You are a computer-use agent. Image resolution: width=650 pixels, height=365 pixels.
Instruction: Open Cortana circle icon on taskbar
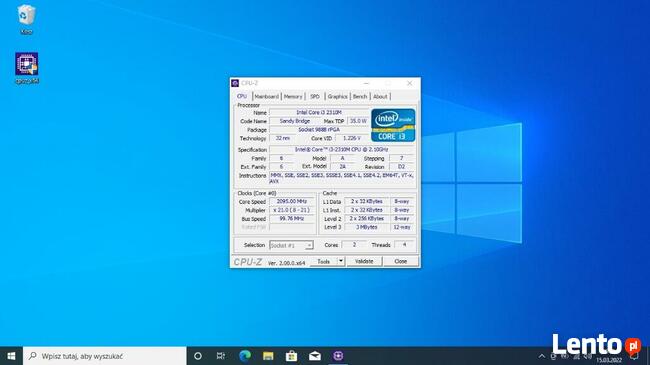point(198,356)
